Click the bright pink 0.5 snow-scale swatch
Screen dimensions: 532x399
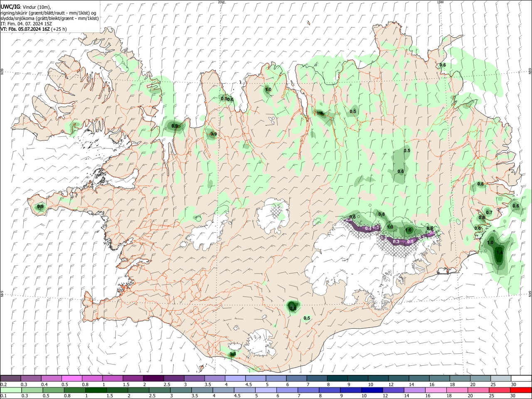pyautogui.click(x=71, y=379)
